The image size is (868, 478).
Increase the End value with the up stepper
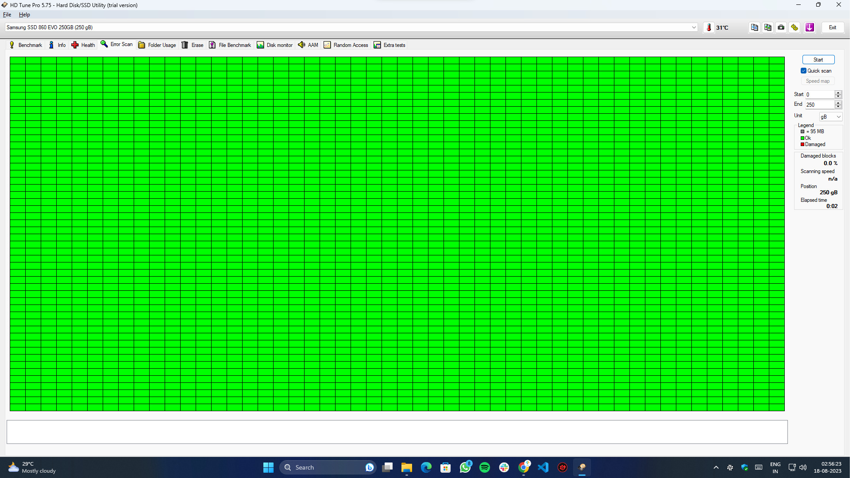coord(838,103)
